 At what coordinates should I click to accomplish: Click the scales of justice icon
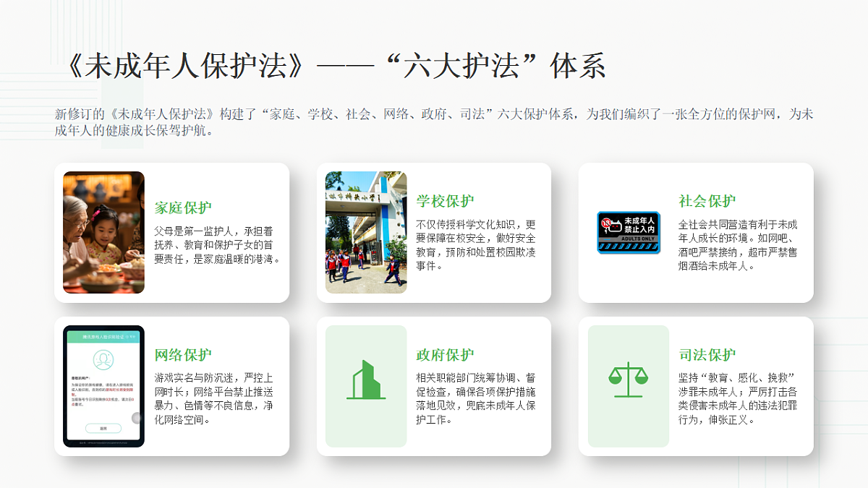[x=628, y=380]
